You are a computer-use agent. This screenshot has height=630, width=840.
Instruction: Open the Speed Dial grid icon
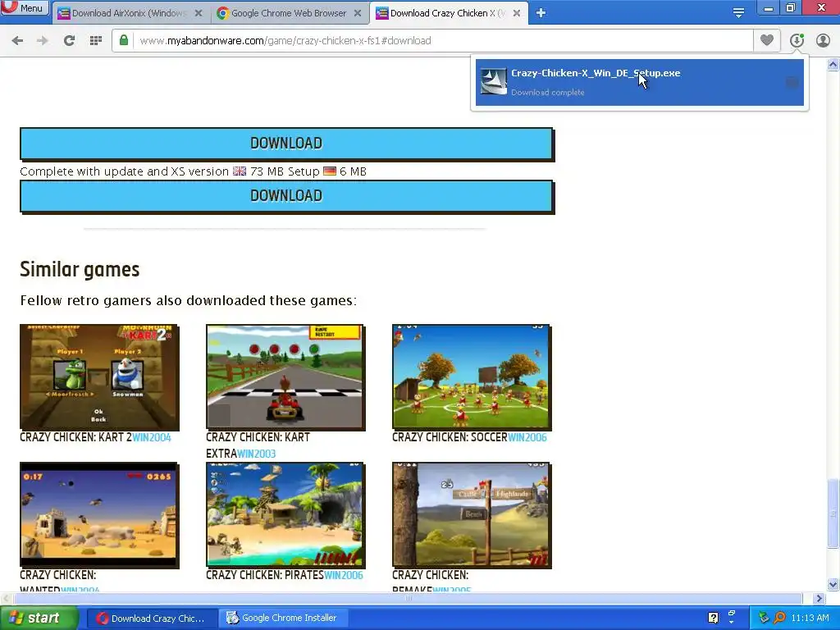(96, 40)
